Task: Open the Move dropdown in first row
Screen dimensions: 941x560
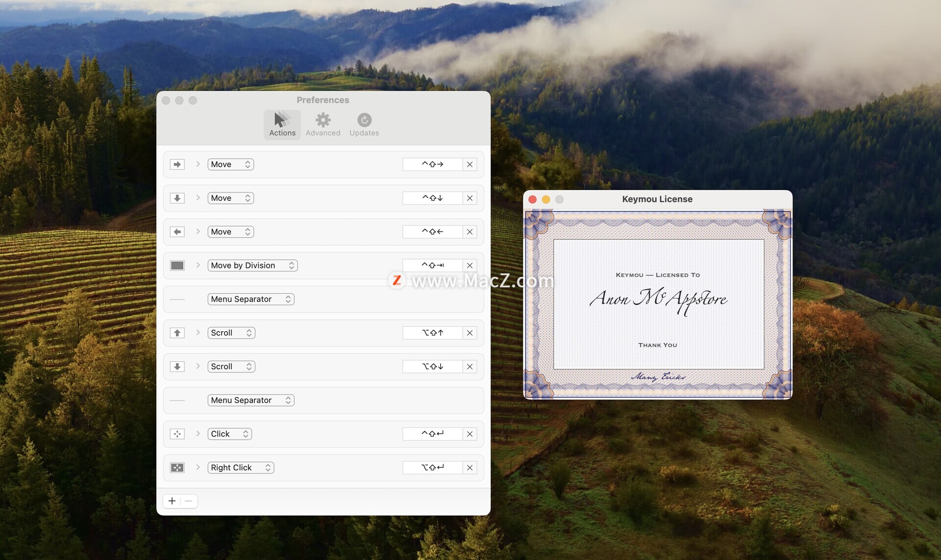Action: (x=231, y=165)
